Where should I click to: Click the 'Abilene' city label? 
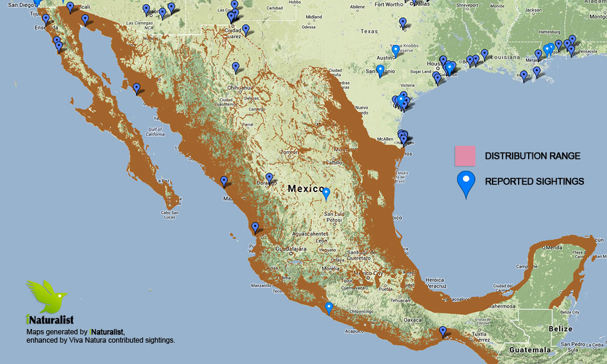(x=357, y=7)
